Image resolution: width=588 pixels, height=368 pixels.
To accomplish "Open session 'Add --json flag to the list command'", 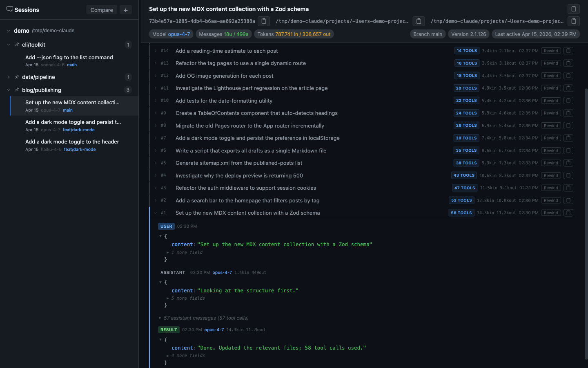I will 74,61.
